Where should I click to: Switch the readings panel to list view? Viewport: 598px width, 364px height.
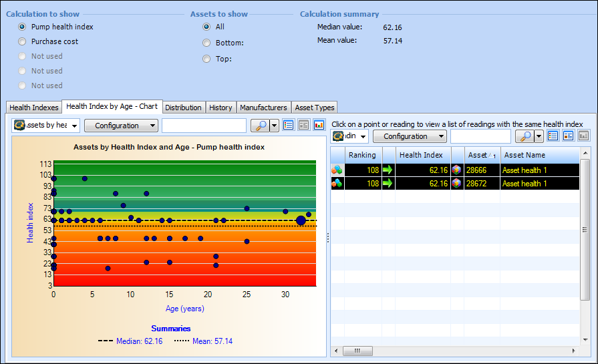coord(553,136)
